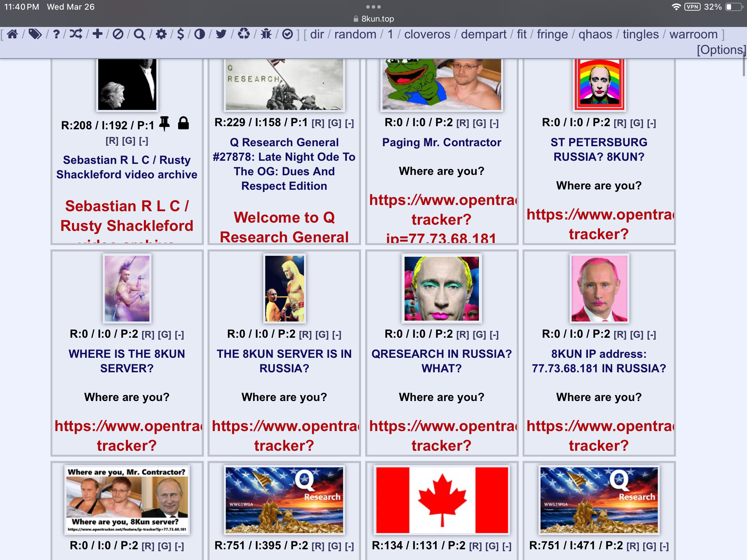
Task: Open THE 8KUN SERVER IS IN RUSSIA? thread
Action: coord(284,361)
